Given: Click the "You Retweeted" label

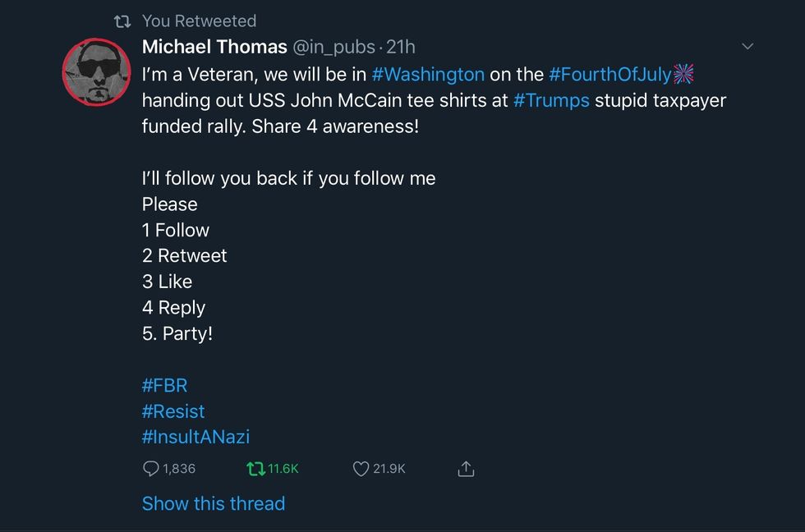Looking at the screenshot, I should (199, 21).
